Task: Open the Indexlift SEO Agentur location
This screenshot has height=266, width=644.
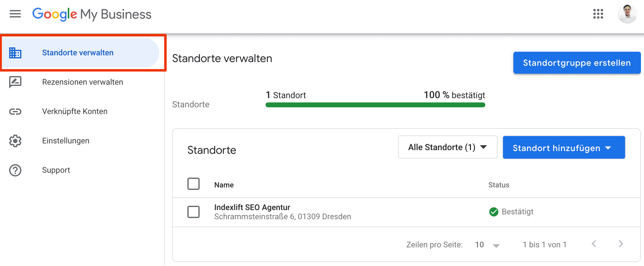Action: [252, 207]
